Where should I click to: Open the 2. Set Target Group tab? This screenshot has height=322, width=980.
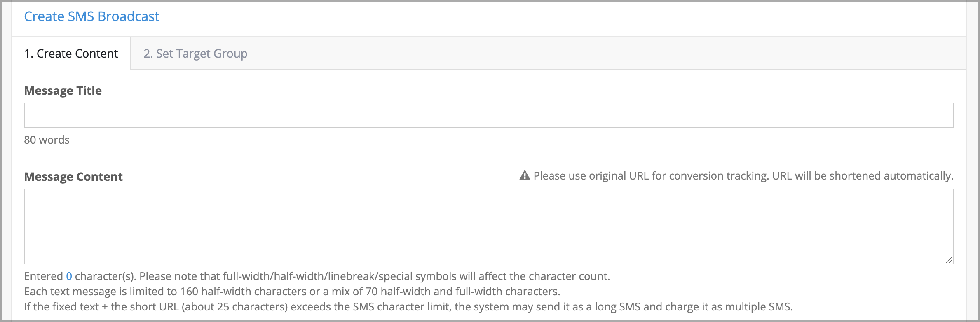(195, 54)
